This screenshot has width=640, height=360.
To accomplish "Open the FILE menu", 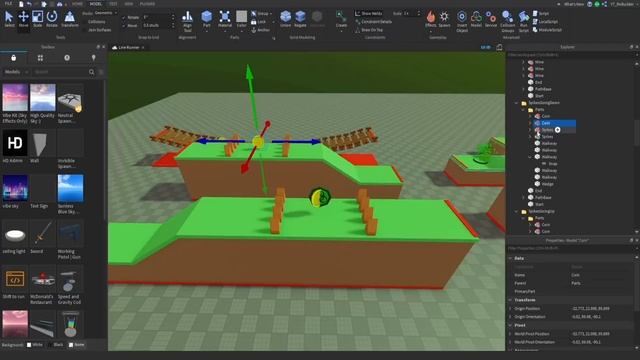I will (x=8, y=4).
